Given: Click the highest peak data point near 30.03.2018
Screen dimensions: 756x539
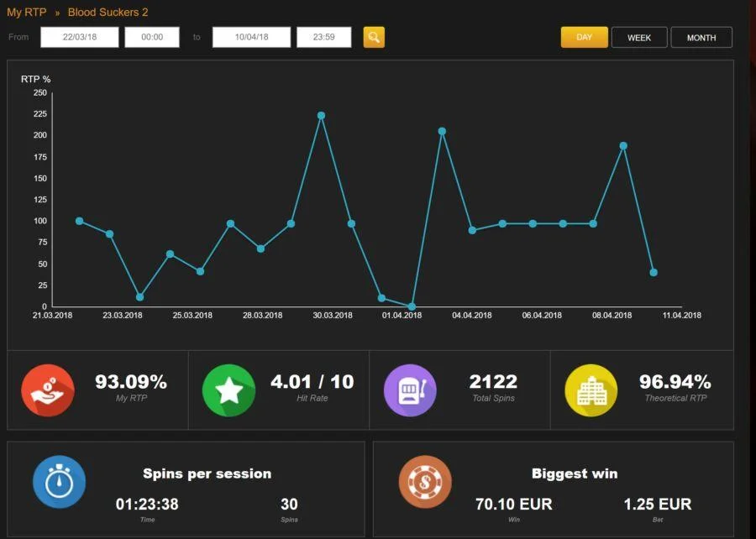Looking at the screenshot, I should click(321, 116).
